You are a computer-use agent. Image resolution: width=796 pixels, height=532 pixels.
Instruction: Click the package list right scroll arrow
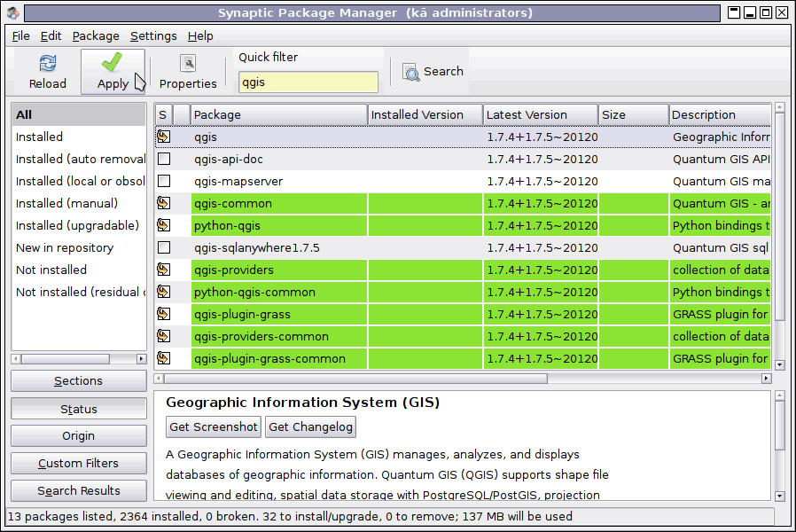pos(766,379)
